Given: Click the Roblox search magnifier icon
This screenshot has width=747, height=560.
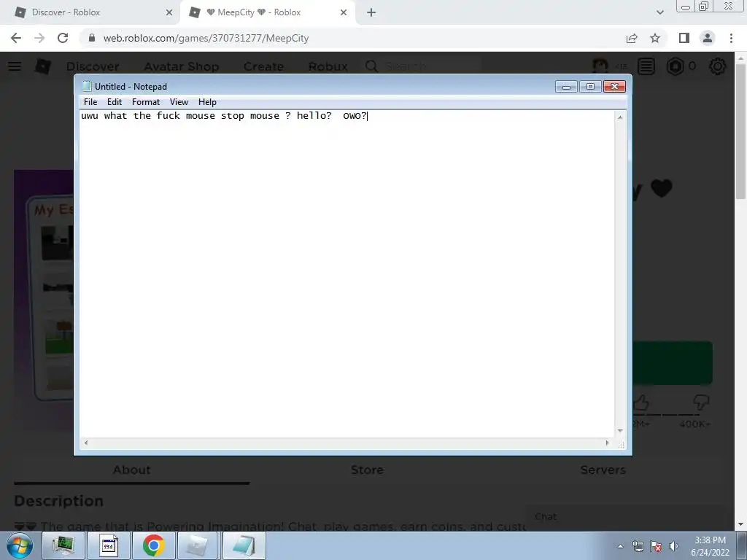Looking at the screenshot, I should point(371,66).
